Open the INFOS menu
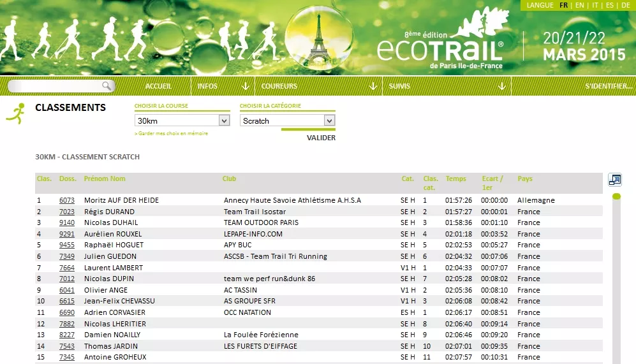Screen dimensions: 636x364 tap(207, 86)
